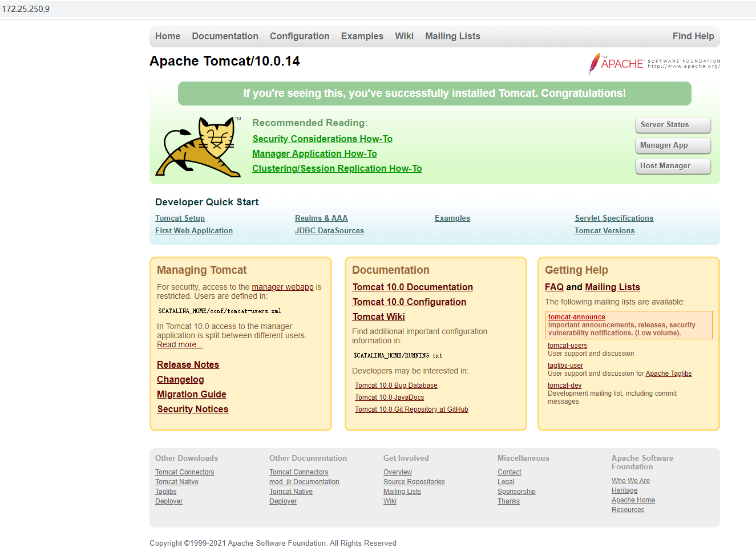Screen dimensions: 756x556
Task: Open the Tomcat Setup link
Action: click(180, 218)
